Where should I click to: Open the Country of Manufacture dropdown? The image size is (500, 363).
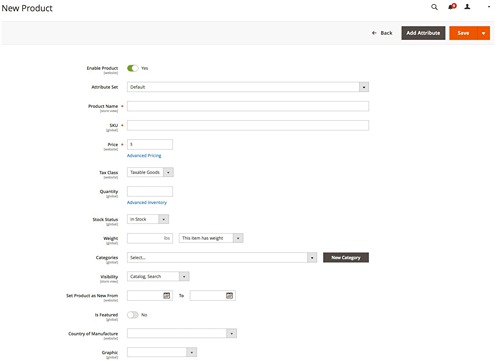coord(182,333)
